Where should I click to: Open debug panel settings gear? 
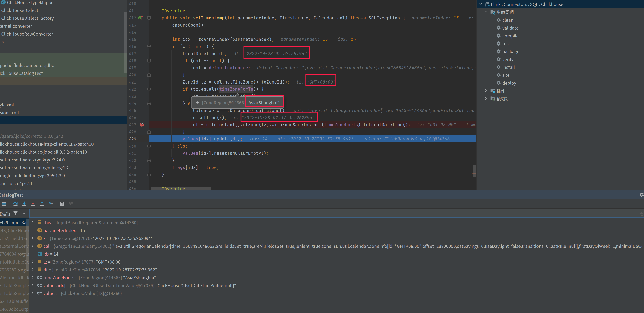tap(641, 195)
